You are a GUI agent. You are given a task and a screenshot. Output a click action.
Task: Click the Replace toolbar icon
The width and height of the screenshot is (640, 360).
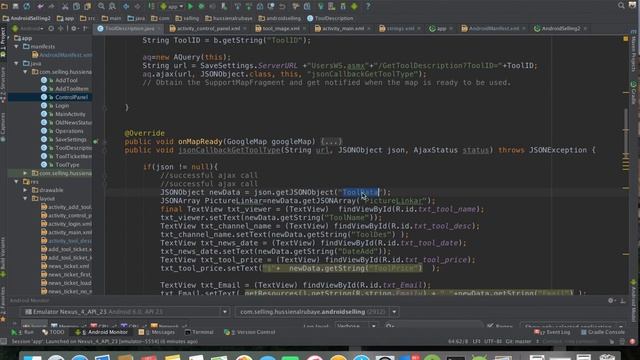112,6
